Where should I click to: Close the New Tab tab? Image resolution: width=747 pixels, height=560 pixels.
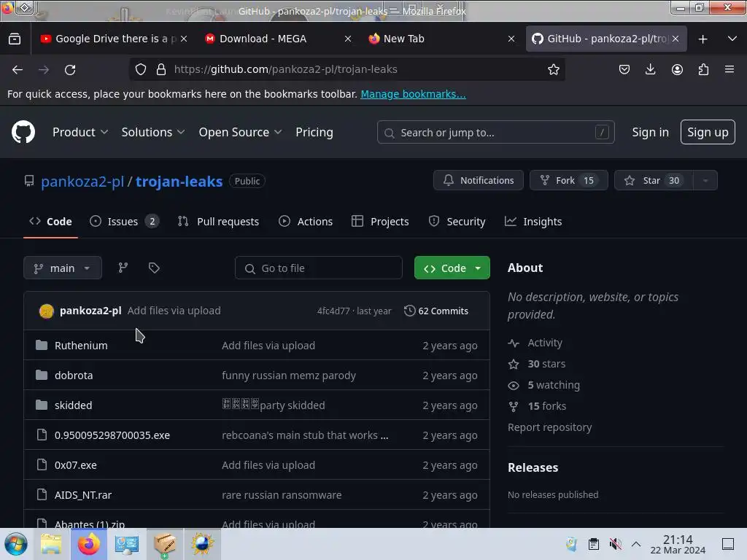click(x=511, y=39)
